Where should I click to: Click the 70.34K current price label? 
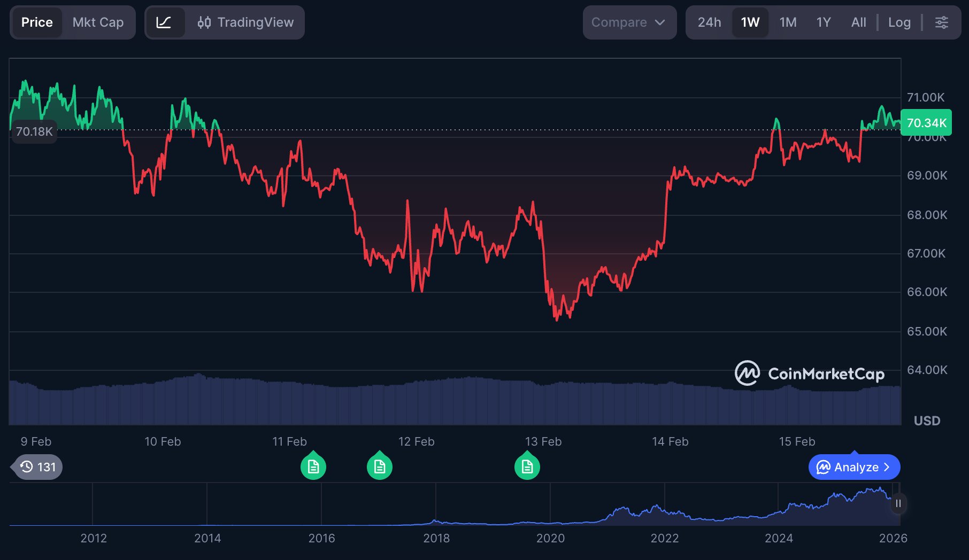point(926,123)
